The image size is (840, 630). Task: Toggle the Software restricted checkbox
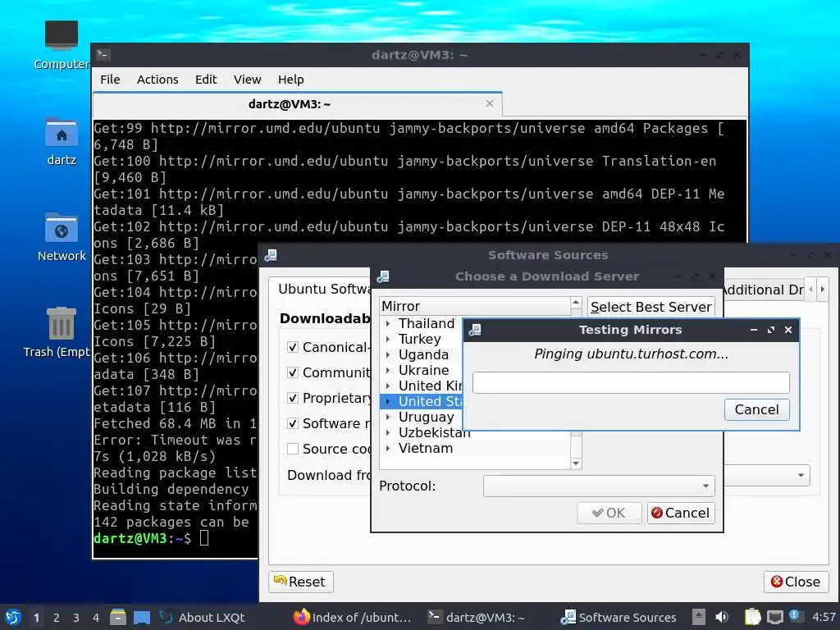click(x=293, y=423)
